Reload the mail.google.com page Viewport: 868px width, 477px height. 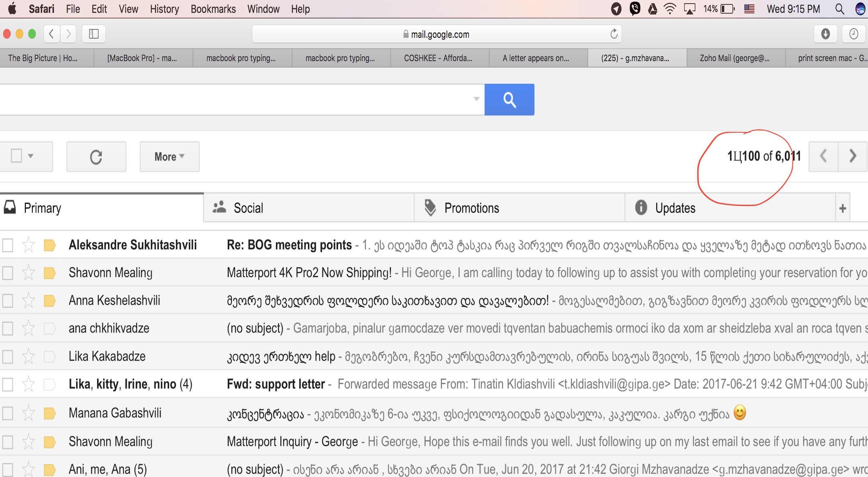coord(614,34)
